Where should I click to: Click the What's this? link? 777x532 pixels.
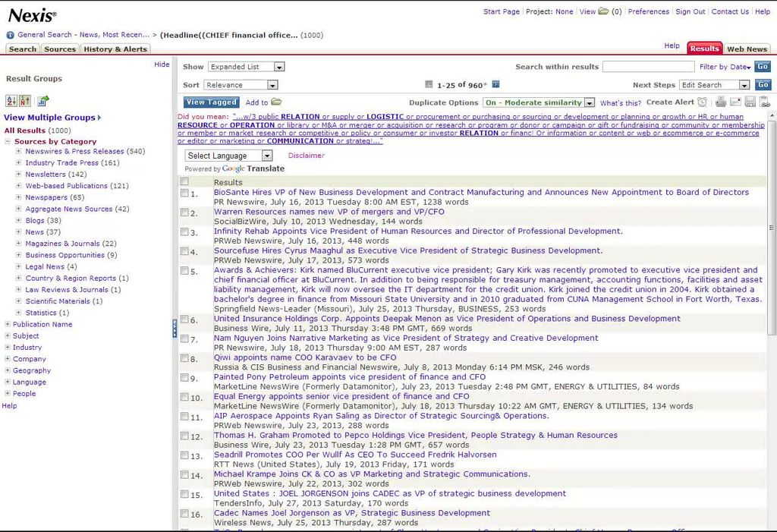point(621,103)
